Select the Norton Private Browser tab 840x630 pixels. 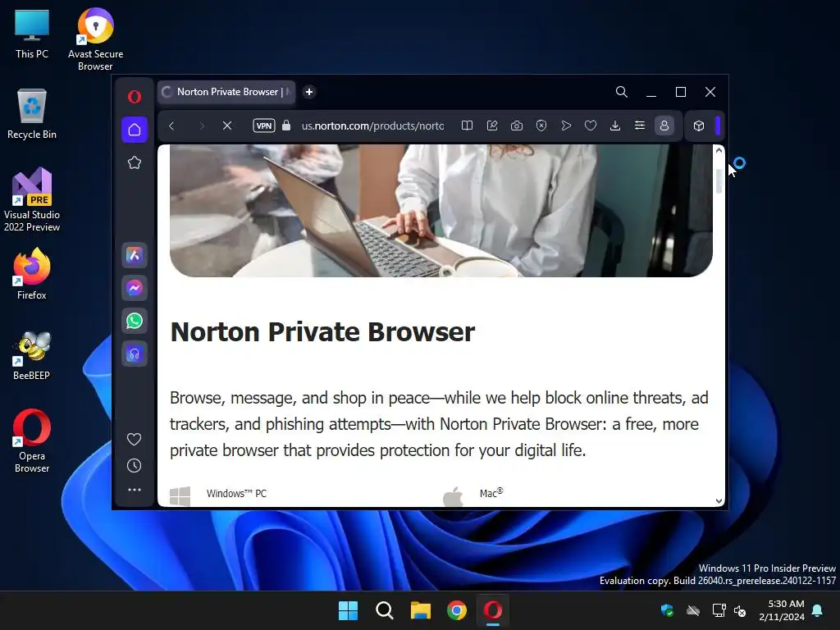point(226,92)
